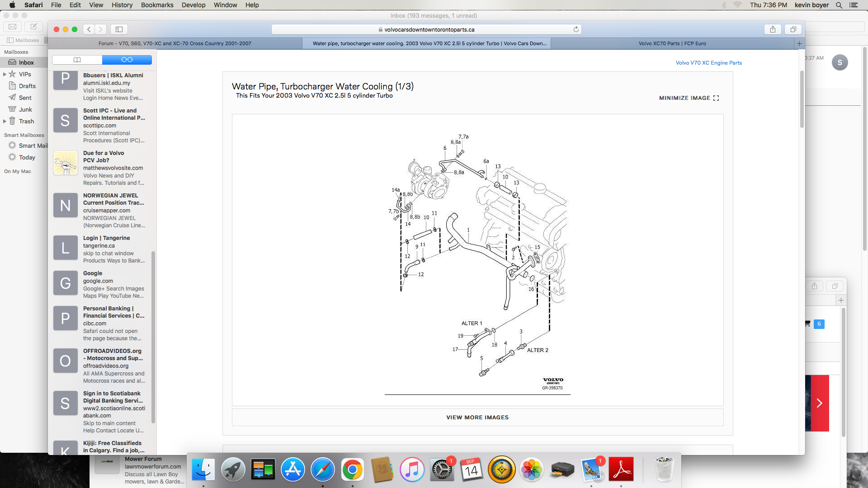Image resolution: width=868 pixels, height=488 pixels.
Task: Click the red next-image arrow on the right
Action: pos(819,403)
